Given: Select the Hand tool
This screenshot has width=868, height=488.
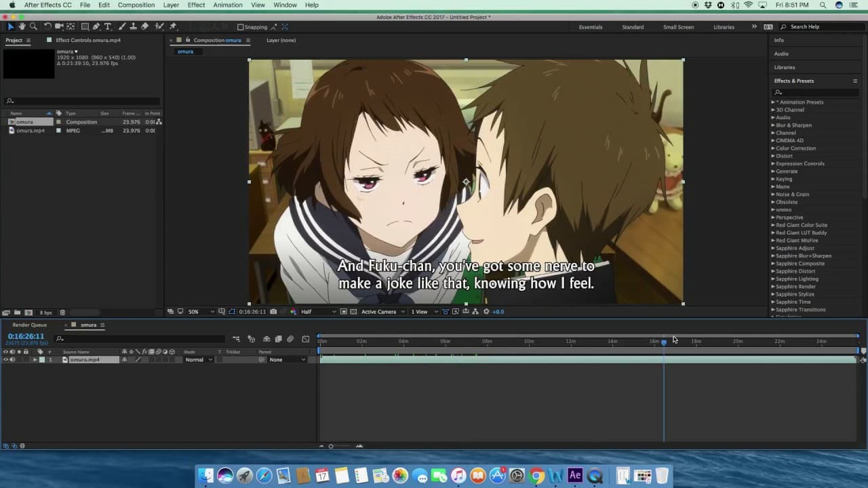Looking at the screenshot, I should [22, 26].
